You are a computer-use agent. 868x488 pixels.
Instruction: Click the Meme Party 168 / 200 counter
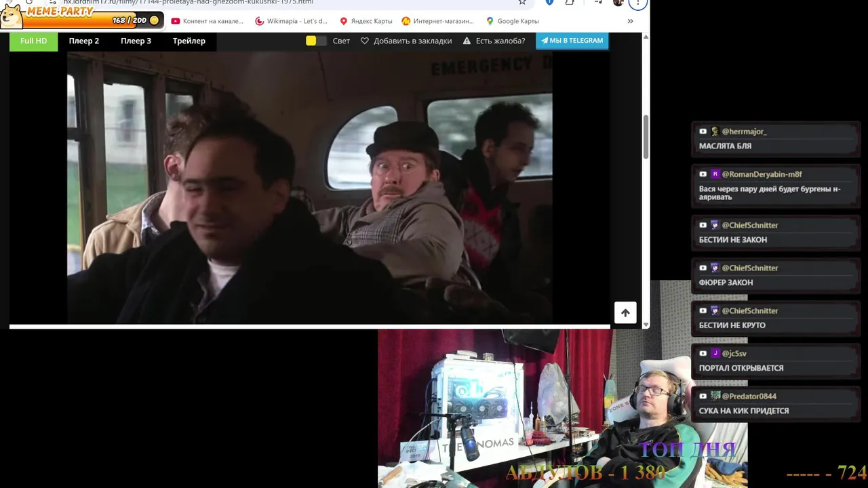coord(130,20)
